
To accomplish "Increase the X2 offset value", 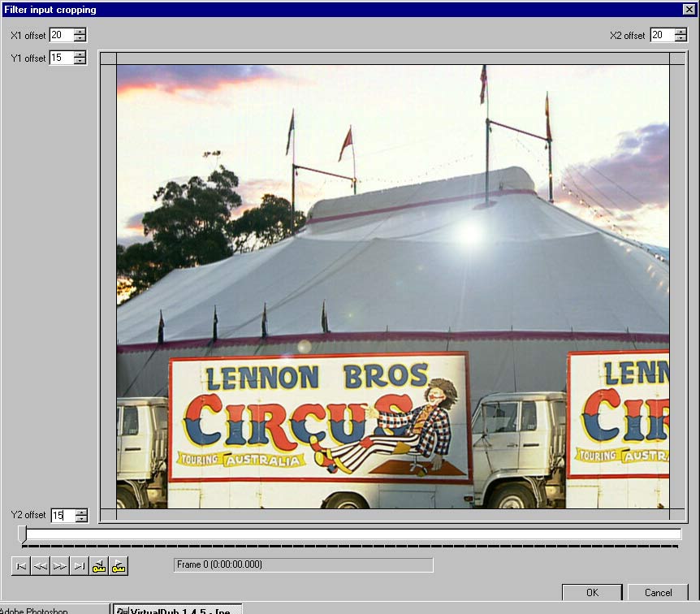I will (x=681, y=32).
